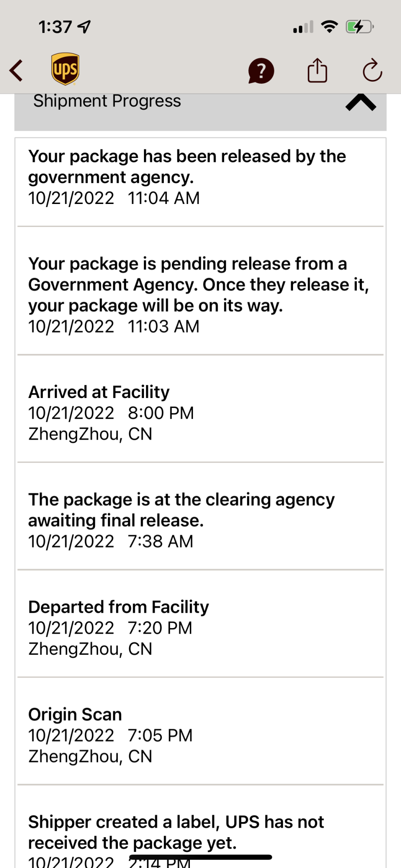Tap the Shipment Progress header text

click(107, 101)
